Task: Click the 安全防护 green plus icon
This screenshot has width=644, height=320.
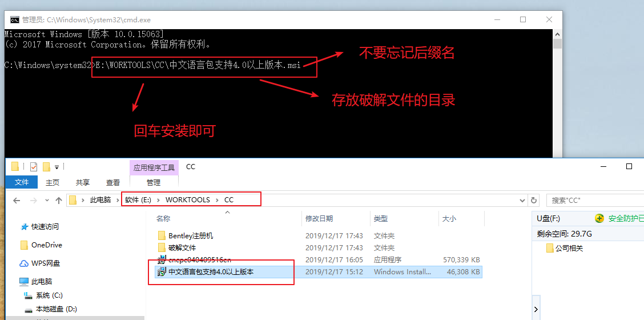Action: [x=599, y=218]
